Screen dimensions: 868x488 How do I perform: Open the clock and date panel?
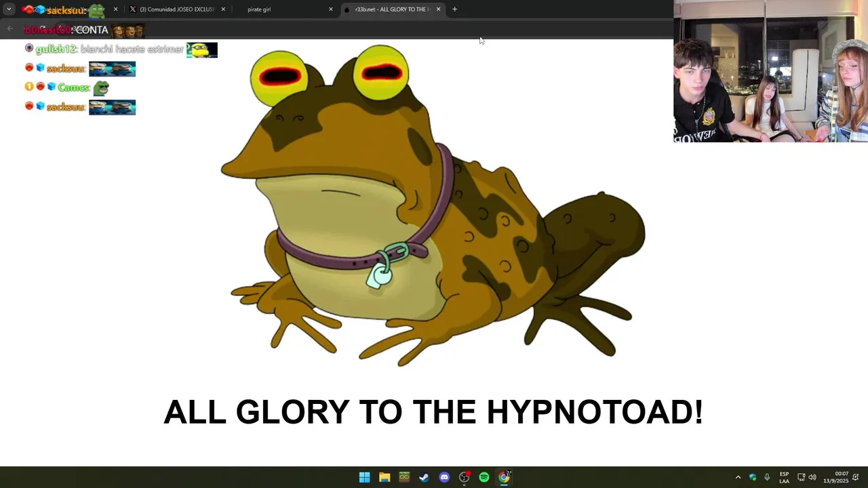click(836, 477)
